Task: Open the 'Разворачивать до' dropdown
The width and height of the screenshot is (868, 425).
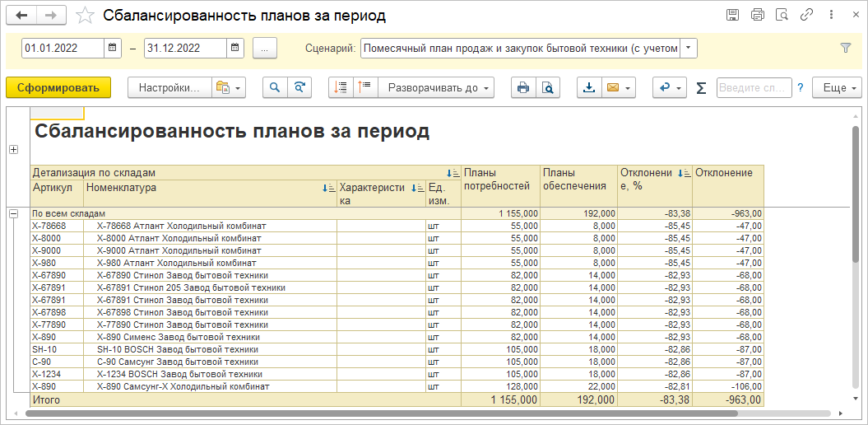Action: [x=436, y=87]
